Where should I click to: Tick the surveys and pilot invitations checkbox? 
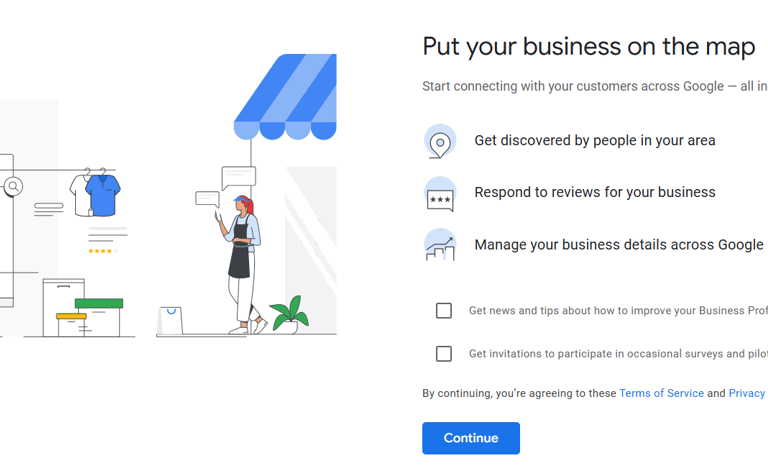coord(444,353)
